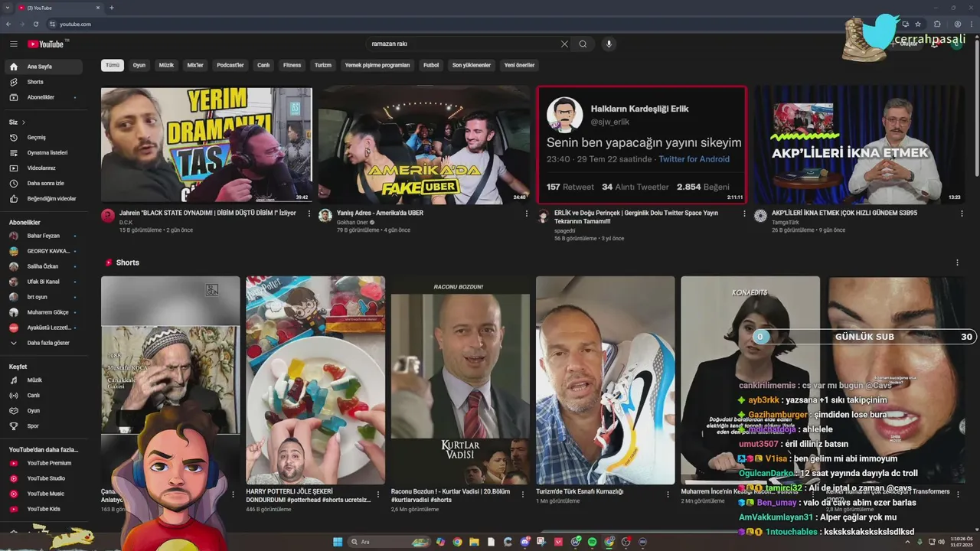
Task: Clear the search text with the X icon
Action: click(564, 44)
